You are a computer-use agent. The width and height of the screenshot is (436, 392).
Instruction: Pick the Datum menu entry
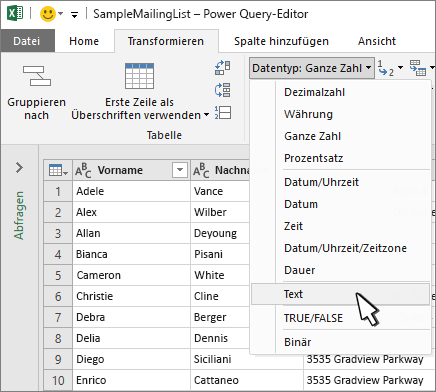(301, 204)
